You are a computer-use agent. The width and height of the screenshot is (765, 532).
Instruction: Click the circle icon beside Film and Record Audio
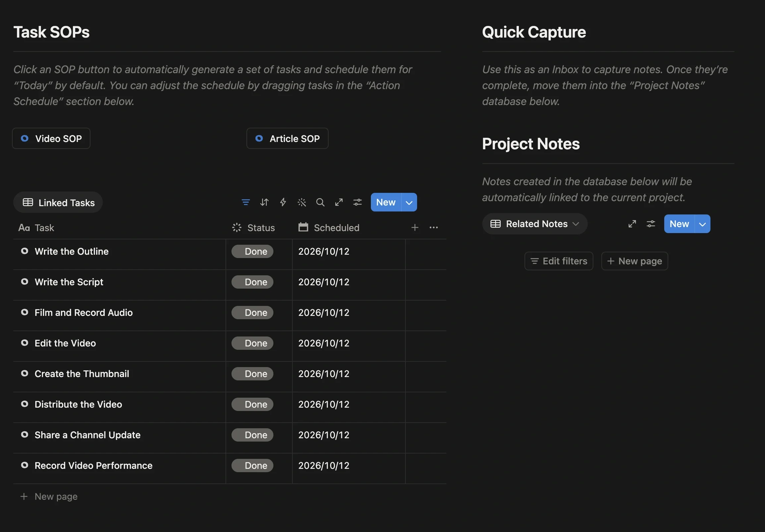coord(24,312)
